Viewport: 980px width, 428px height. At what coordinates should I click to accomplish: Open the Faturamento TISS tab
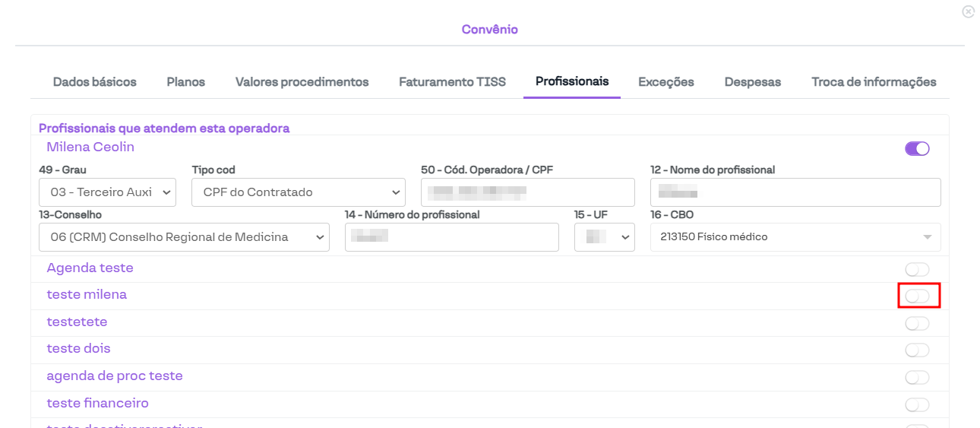tap(452, 82)
